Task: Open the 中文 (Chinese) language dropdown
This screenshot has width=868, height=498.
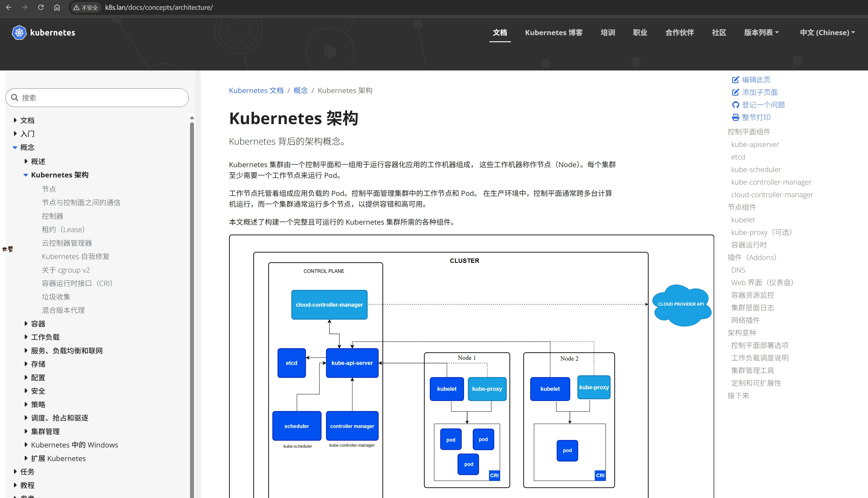Action: 827,33
